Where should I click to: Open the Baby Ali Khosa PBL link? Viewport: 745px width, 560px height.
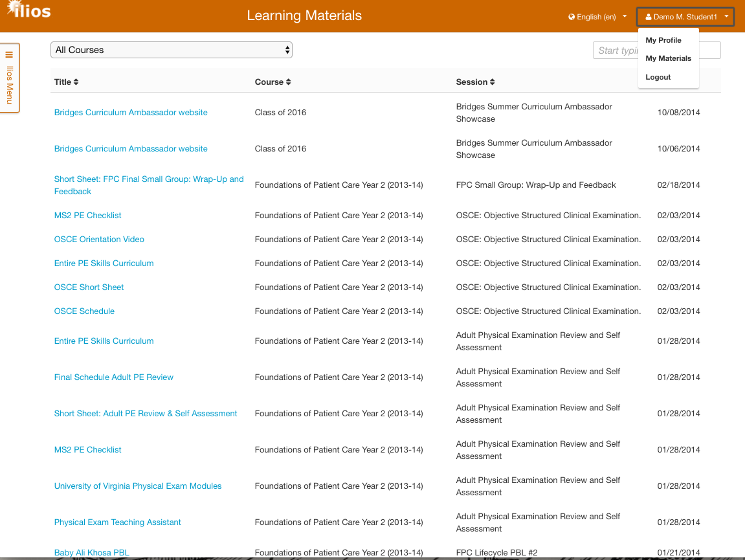pos(92,553)
